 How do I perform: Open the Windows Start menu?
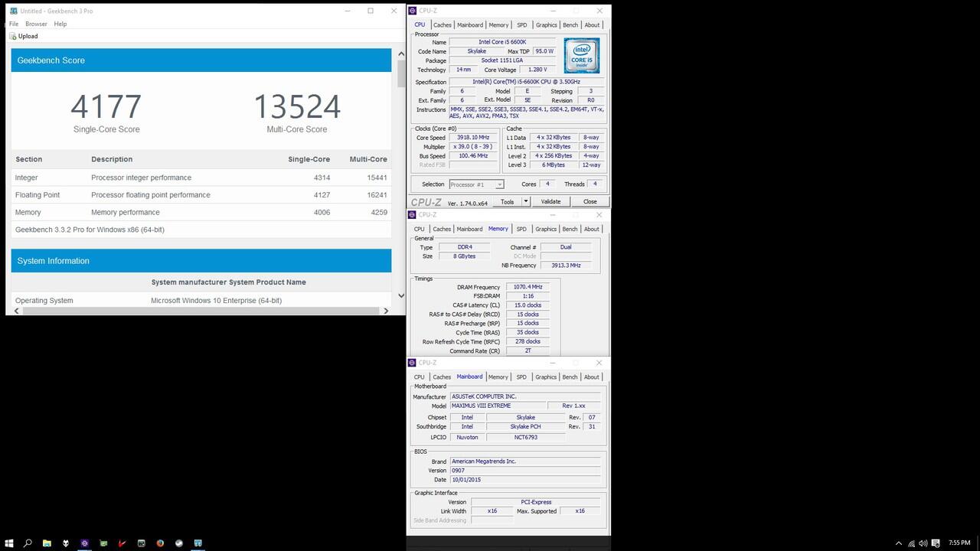coord(9,543)
